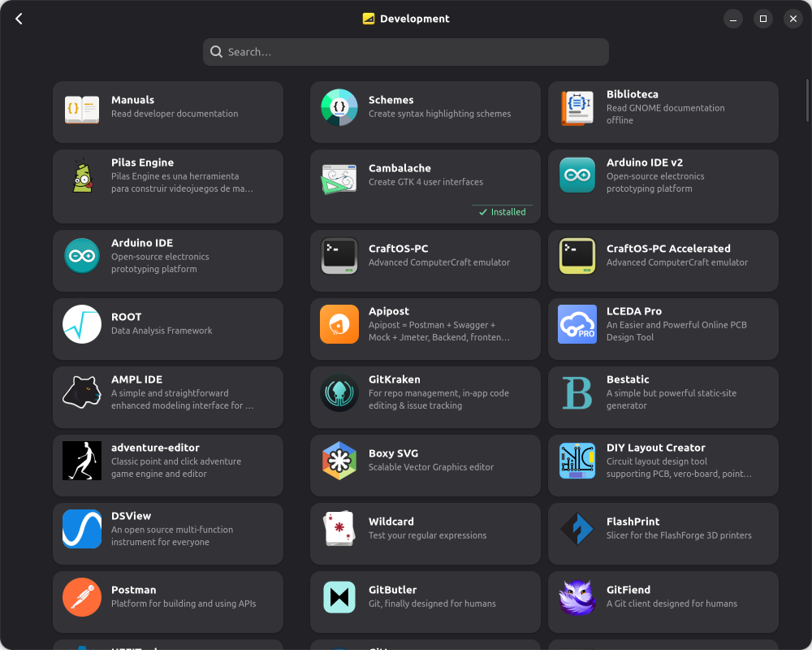The height and width of the screenshot is (650, 812).
Task: Select the Postman app title
Action: coord(134,590)
